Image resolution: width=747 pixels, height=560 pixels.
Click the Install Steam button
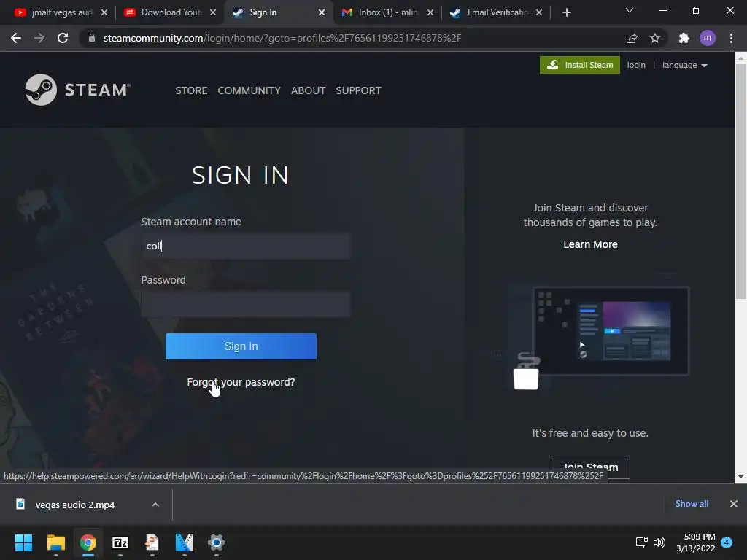pos(580,65)
